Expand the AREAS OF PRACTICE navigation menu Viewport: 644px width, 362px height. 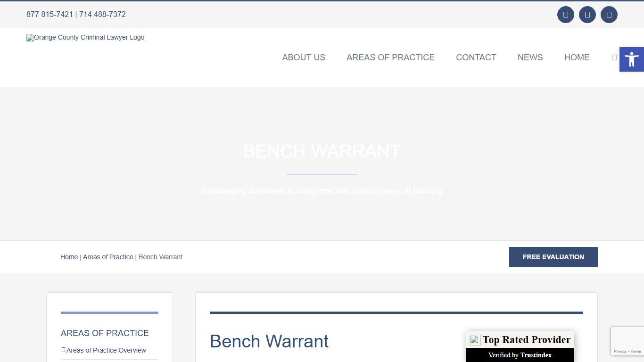[x=390, y=57]
